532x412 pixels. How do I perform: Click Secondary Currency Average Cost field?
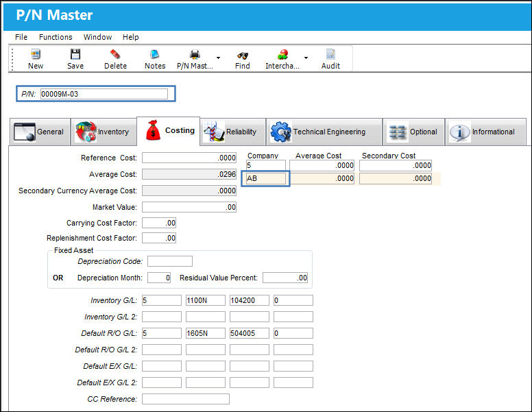(x=189, y=191)
